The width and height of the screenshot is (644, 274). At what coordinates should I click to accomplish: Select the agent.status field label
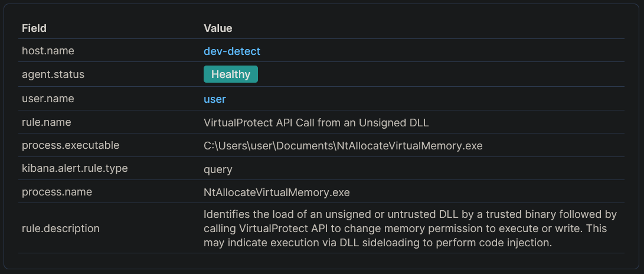(x=53, y=74)
